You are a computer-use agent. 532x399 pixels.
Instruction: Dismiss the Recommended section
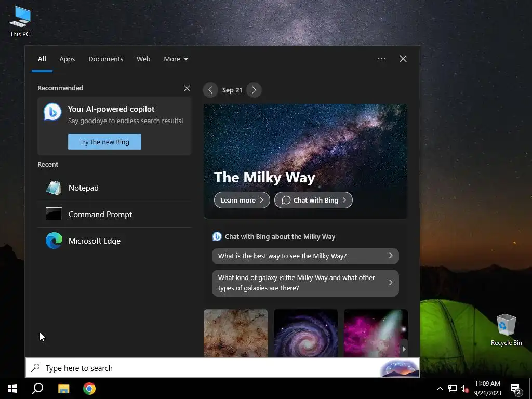click(187, 88)
